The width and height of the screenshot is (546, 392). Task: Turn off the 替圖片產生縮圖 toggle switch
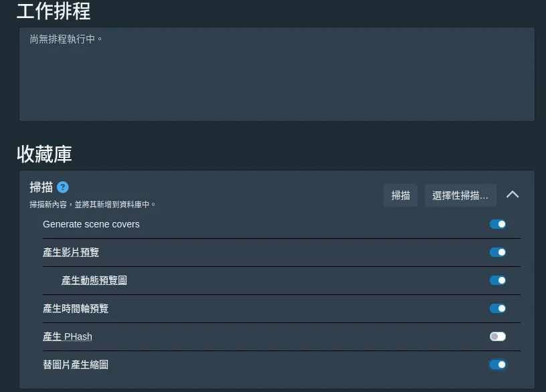click(497, 365)
